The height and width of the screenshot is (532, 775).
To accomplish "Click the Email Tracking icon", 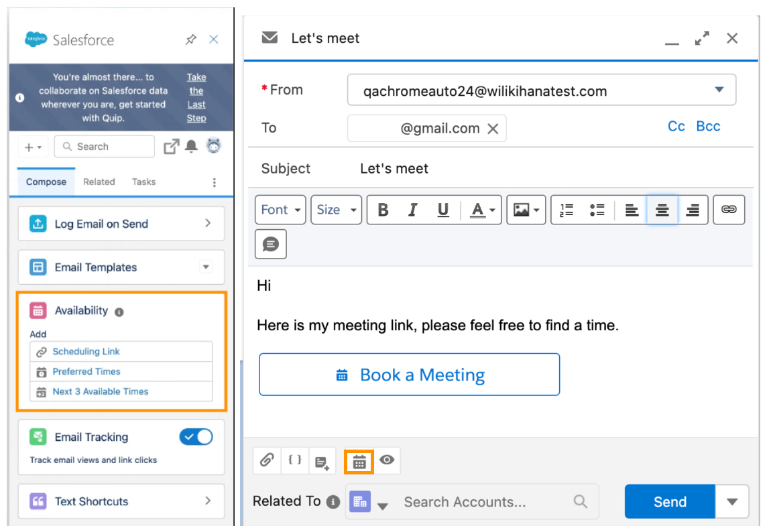I will click(38, 437).
